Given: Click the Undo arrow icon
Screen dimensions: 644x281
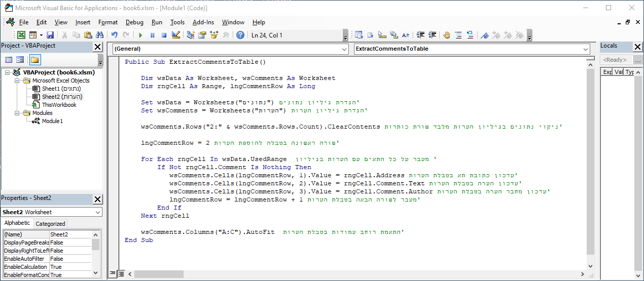Looking at the screenshot, I should point(114,35).
